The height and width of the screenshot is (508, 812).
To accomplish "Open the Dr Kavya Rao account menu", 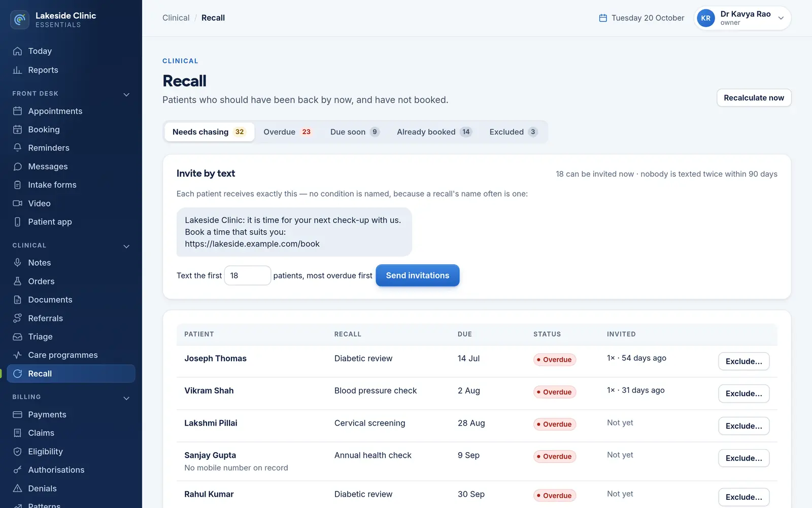I will click(742, 18).
